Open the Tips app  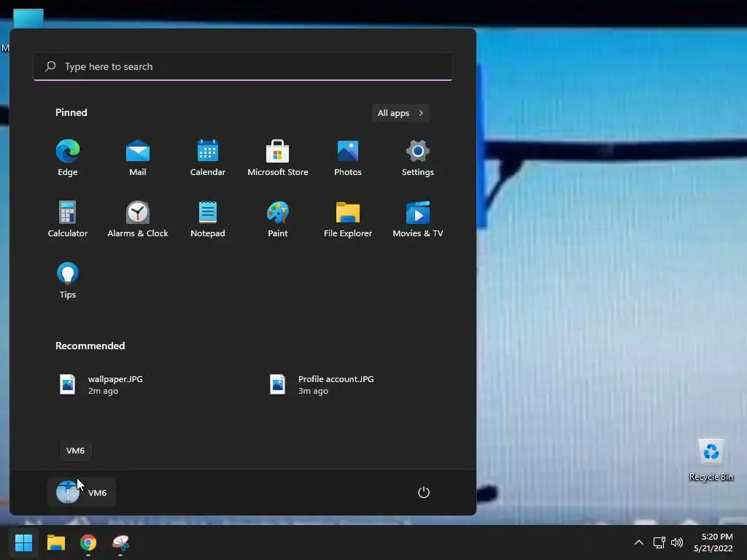pos(68,281)
